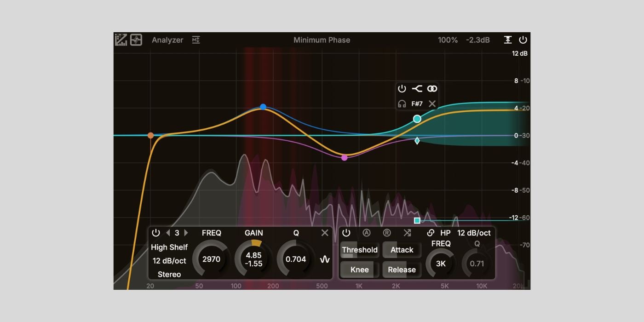Click the dynamics waveform icon beside the Q knob
Image resolution: width=644 pixels, height=322 pixels.
[x=325, y=259]
